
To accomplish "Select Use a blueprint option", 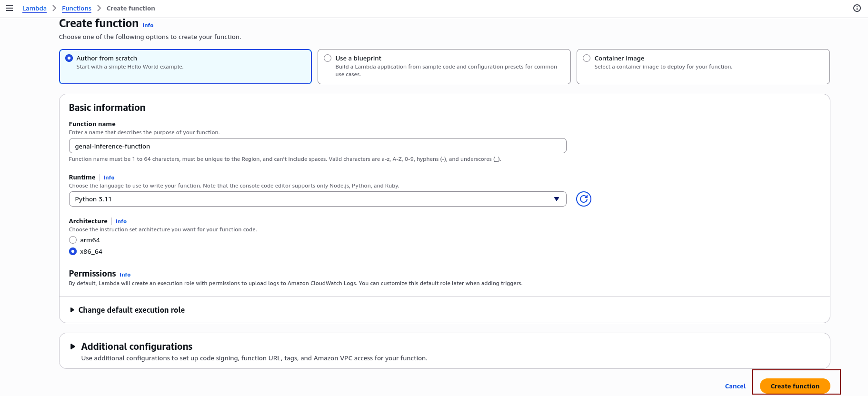I will 328,58.
